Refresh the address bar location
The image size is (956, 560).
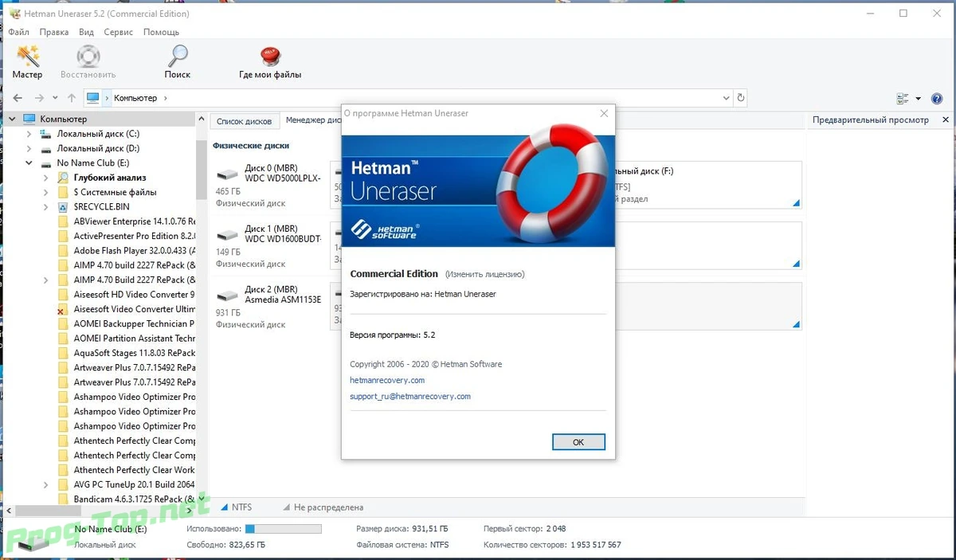point(741,98)
